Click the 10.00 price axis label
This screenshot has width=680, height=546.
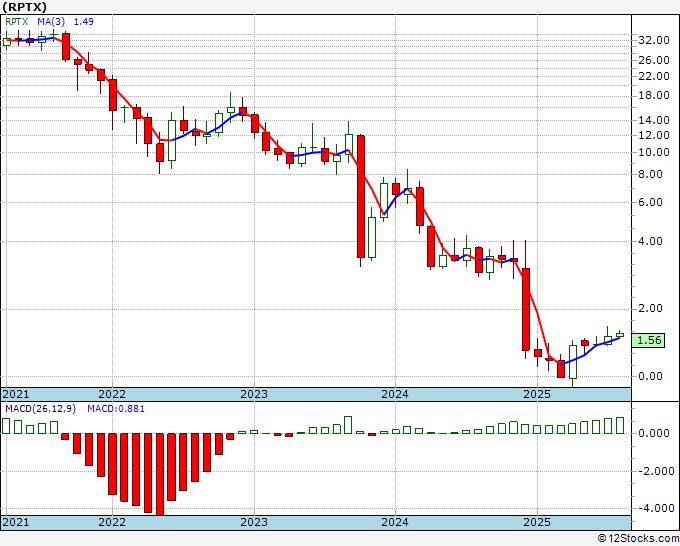tap(654, 152)
